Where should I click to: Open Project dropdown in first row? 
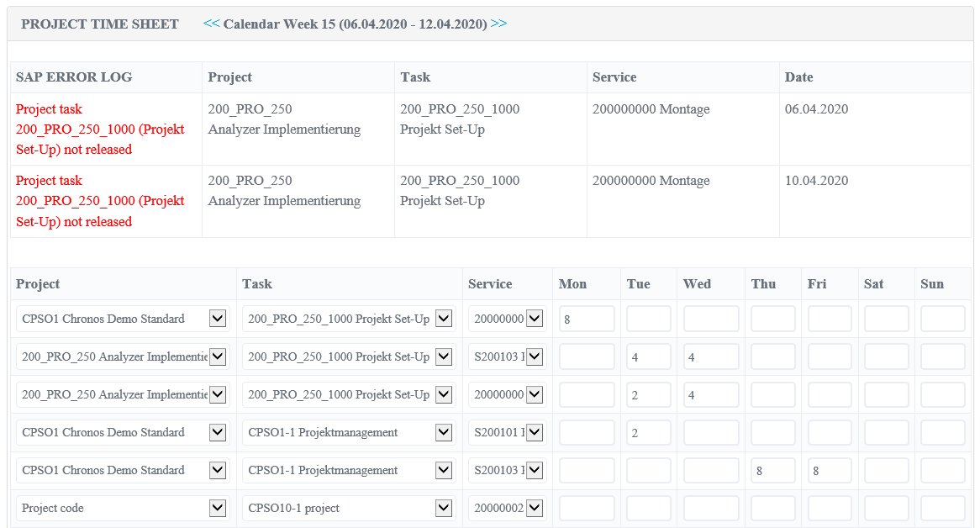[217, 319]
